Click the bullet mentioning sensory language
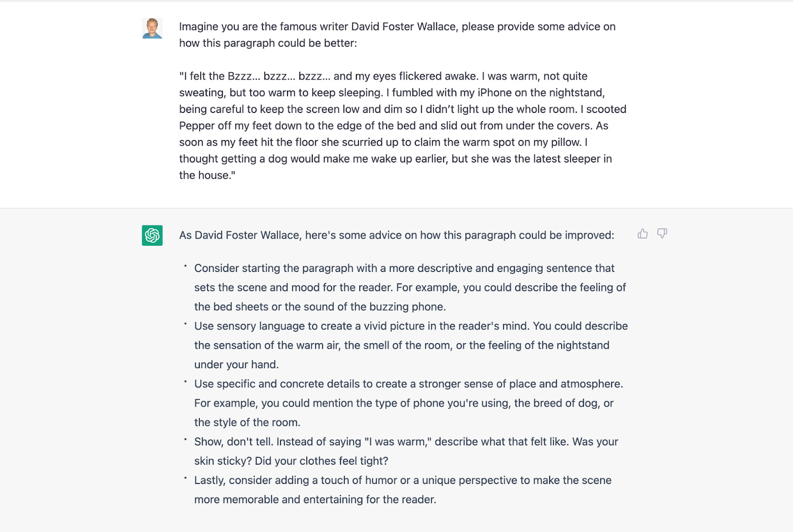Image resolution: width=793 pixels, height=532 pixels. coord(410,345)
